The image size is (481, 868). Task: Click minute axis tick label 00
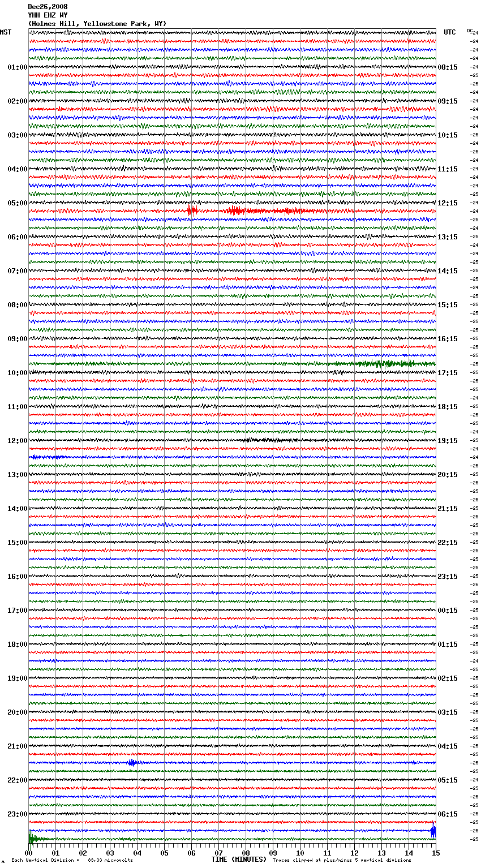pyautogui.click(x=29, y=853)
